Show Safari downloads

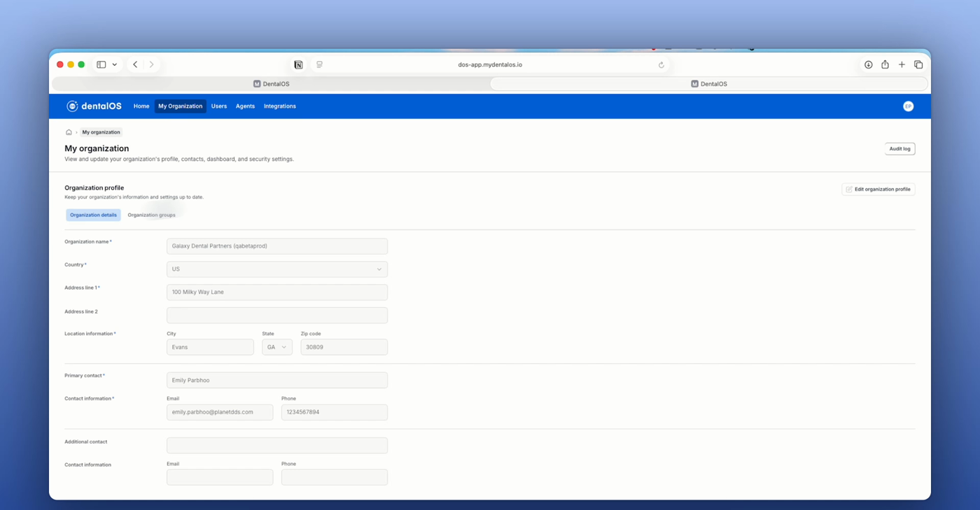[868, 64]
